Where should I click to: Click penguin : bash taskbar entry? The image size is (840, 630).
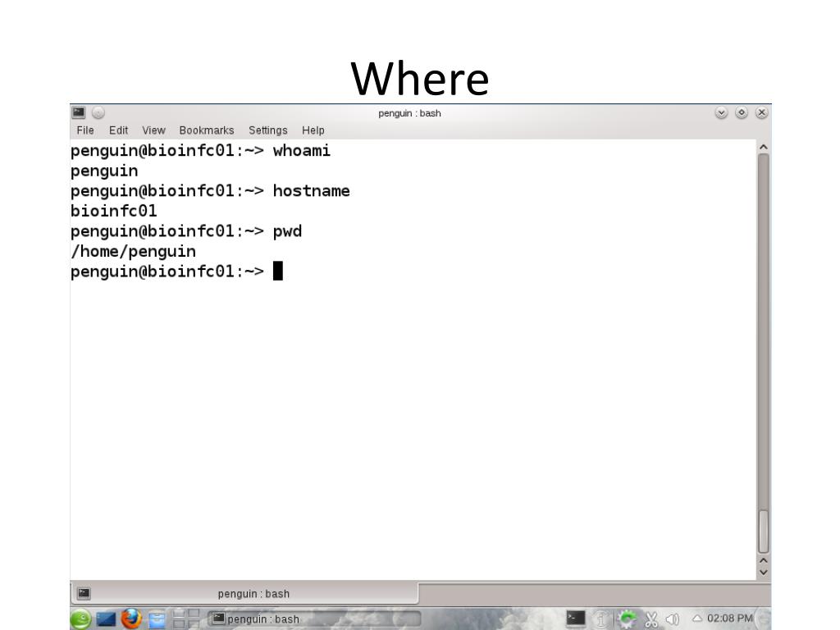(x=314, y=619)
